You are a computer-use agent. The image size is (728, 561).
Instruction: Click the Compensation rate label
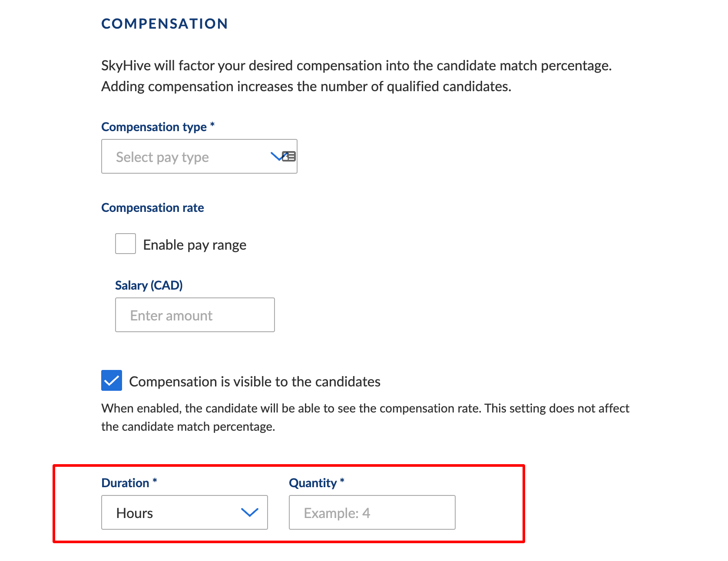tap(152, 208)
